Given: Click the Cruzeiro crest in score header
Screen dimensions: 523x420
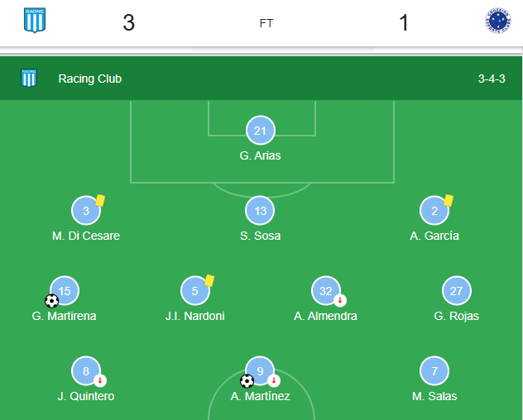Looking at the screenshot, I should point(497,21).
